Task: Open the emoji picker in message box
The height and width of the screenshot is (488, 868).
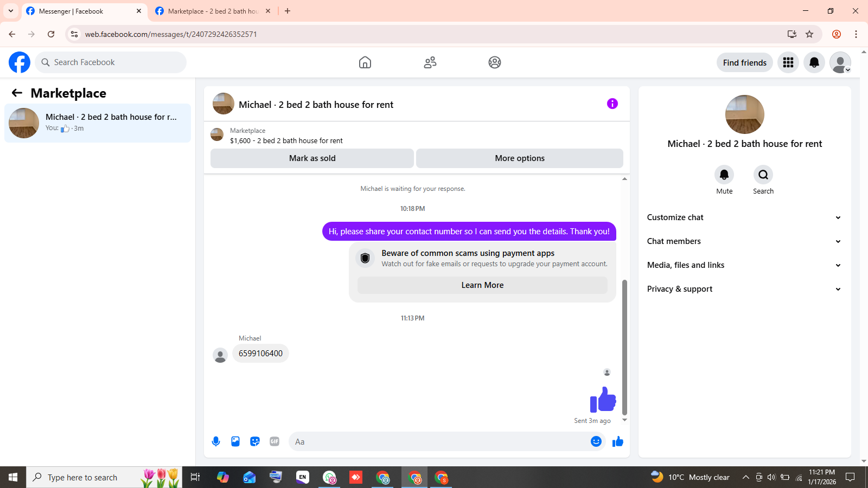Action: pyautogui.click(x=596, y=441)
